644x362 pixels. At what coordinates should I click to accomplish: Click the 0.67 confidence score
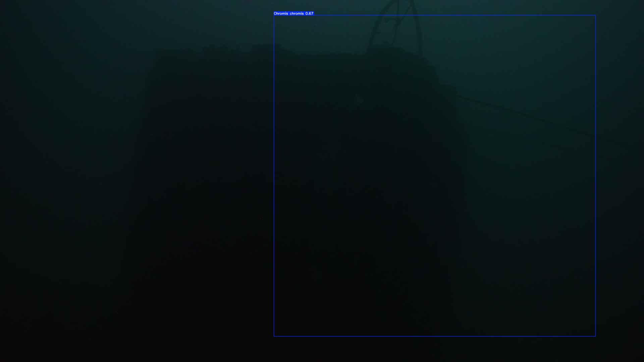(309, 13)
